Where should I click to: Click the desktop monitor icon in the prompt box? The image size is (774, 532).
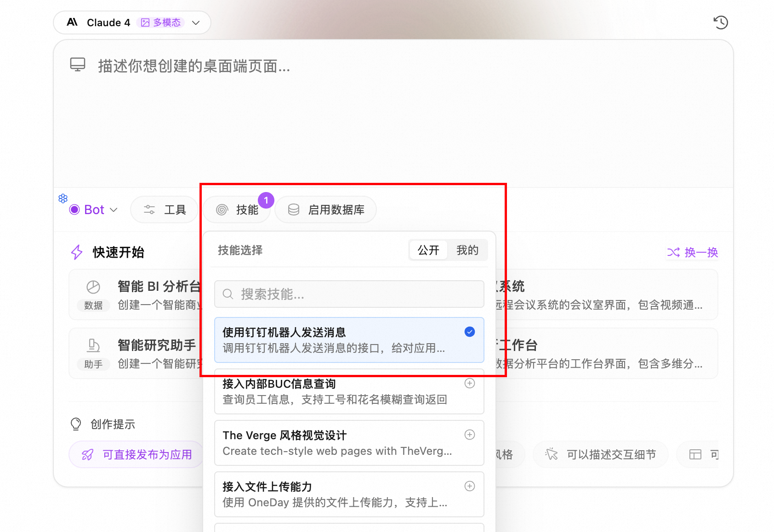pyautogui.click(x=78, y=65)
